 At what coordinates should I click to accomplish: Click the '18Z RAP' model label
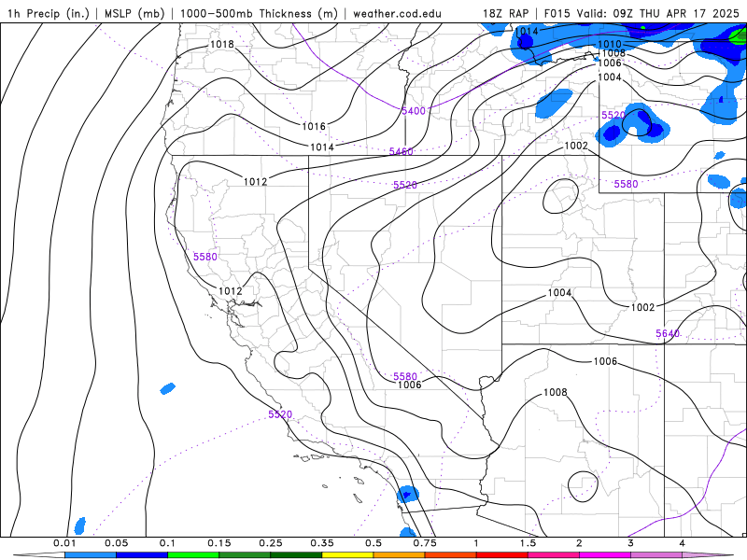505,13
